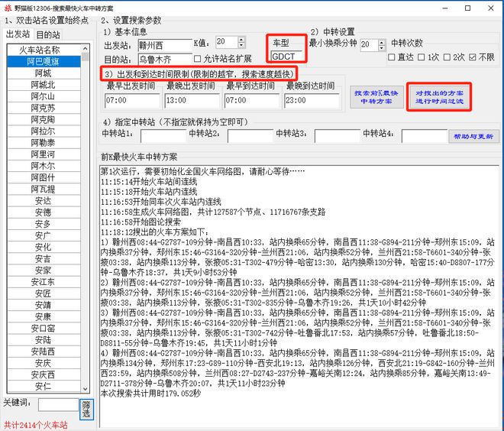Click the 最早出发时间 field
The width and height of the screenshot is (504, 431).
132,100
